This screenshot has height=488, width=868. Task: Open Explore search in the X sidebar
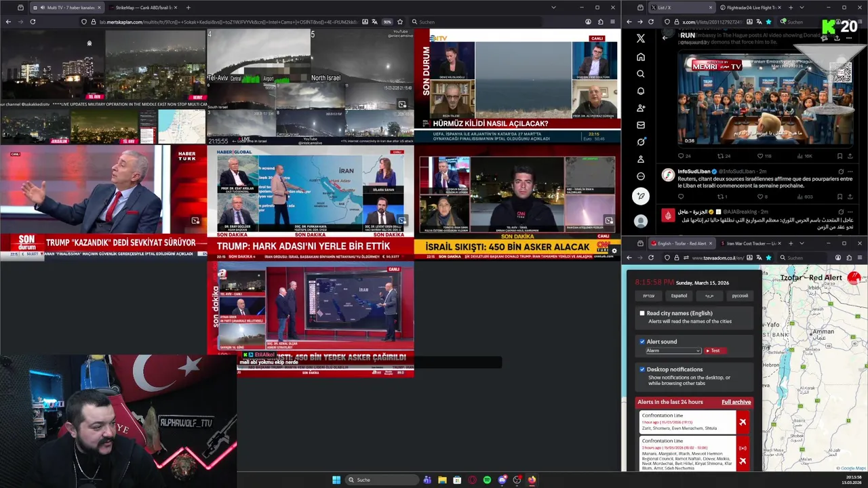640,74
